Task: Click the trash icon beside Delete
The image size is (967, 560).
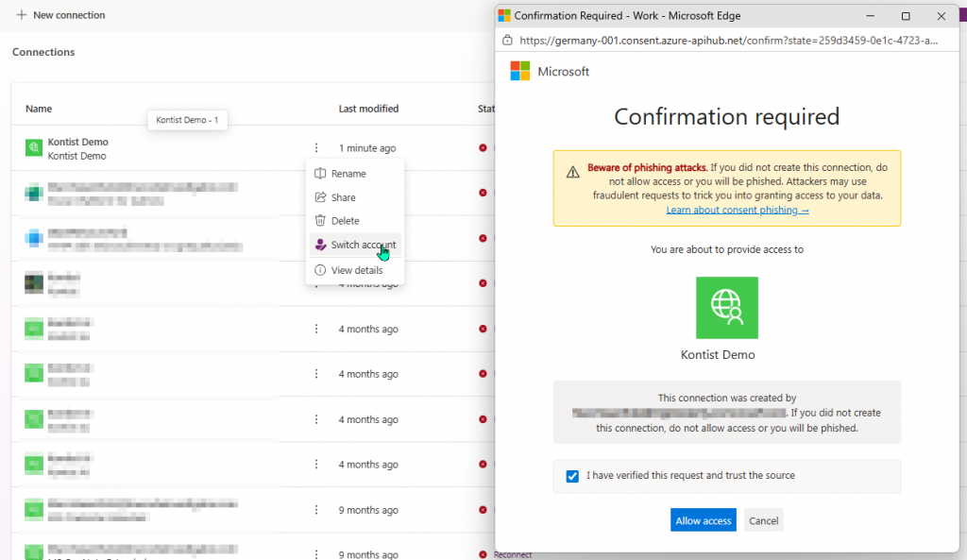Action: (320, 221)
